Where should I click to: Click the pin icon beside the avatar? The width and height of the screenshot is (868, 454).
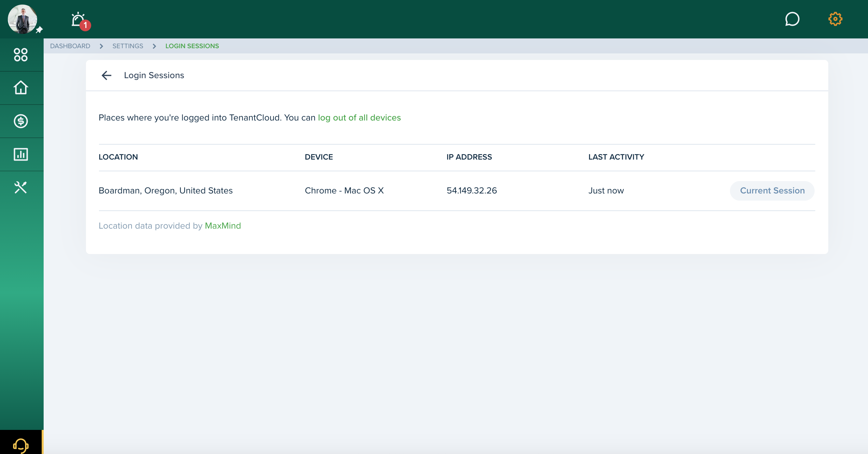click(x=39, y=30)
